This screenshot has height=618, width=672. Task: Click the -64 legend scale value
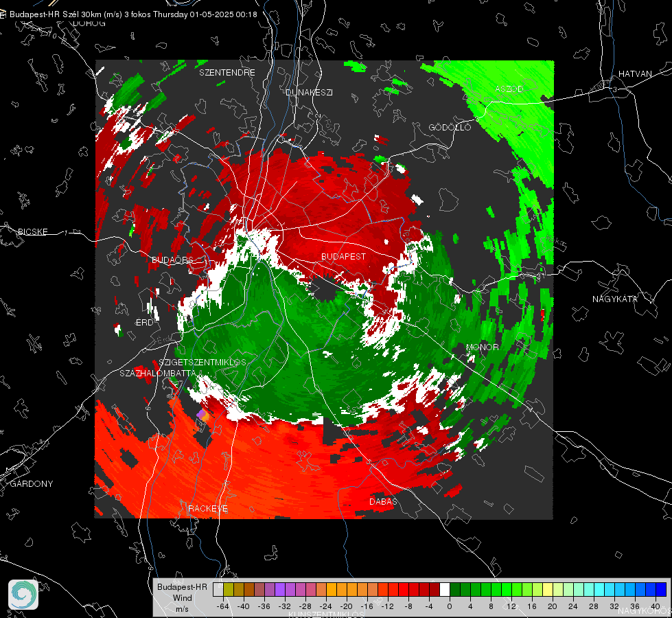(223, 606)
